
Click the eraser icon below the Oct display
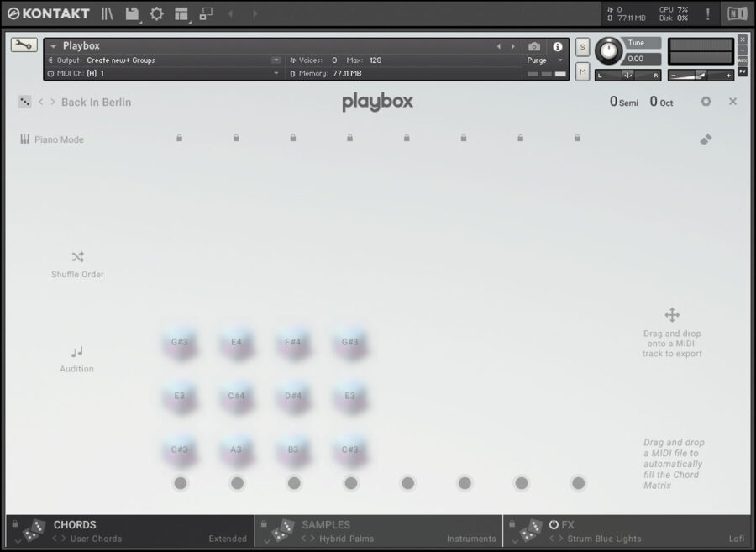point(706,139)
